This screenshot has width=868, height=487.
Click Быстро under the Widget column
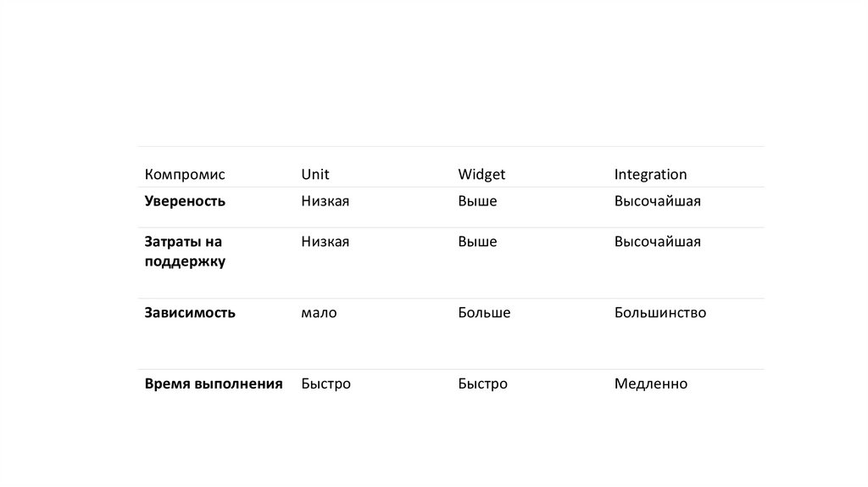482,384
